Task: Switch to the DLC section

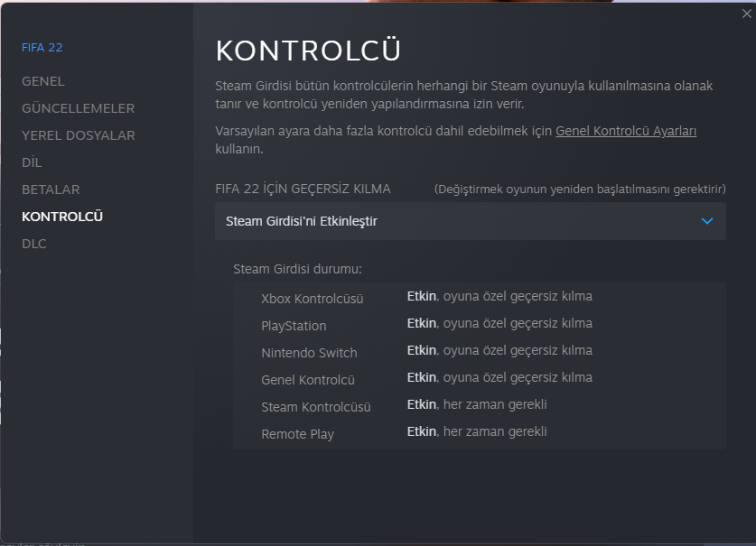Action: pos(34,244)
